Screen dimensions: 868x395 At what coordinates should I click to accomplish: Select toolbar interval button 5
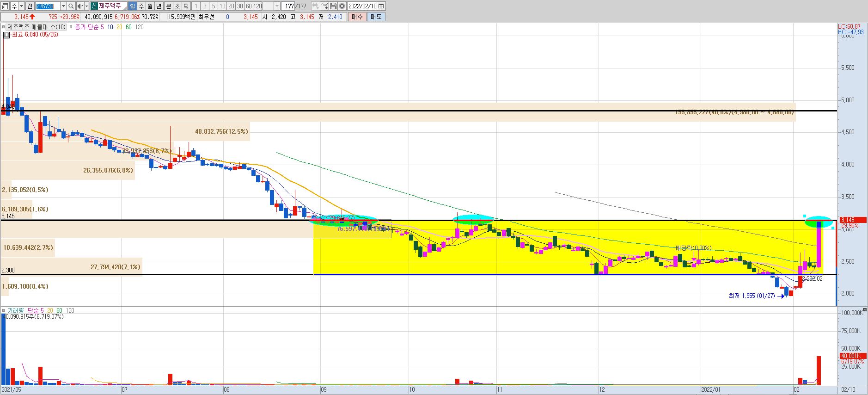tap(214, 6)
